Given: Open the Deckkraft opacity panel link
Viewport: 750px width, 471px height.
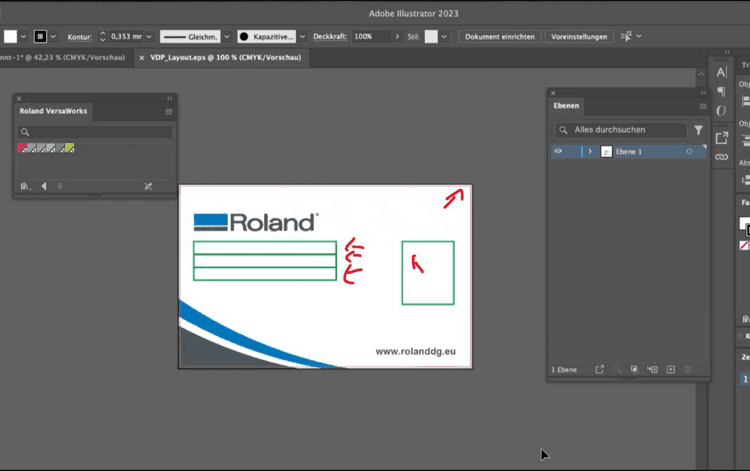Looking at the screenshot, I should [330, 37].
